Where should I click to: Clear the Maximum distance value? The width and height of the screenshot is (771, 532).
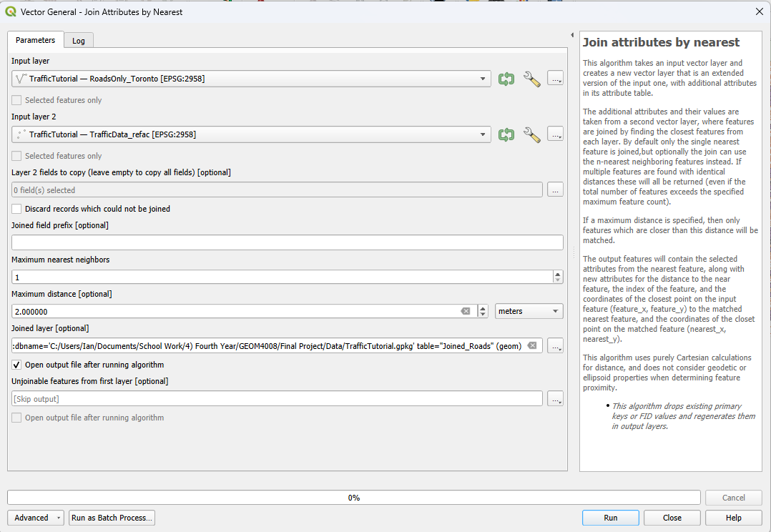point(465,311)
